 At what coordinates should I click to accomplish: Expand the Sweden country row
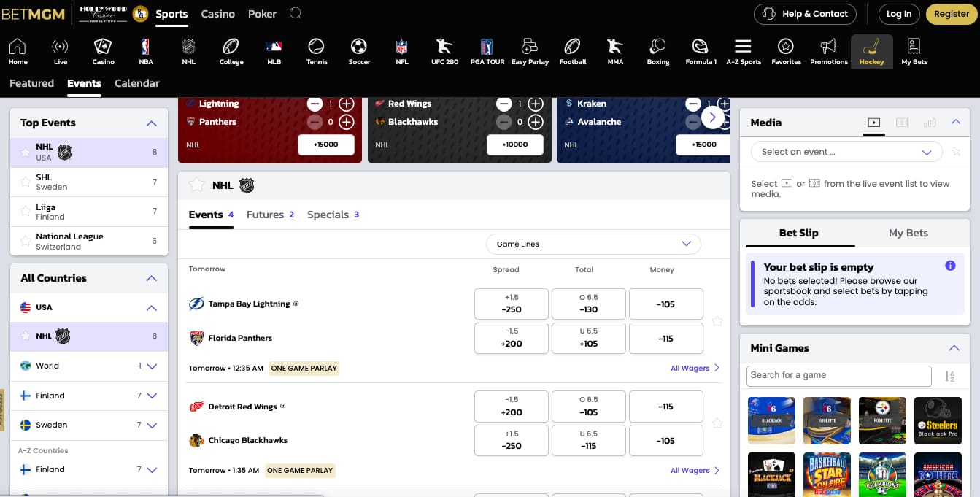click(152, 425)
